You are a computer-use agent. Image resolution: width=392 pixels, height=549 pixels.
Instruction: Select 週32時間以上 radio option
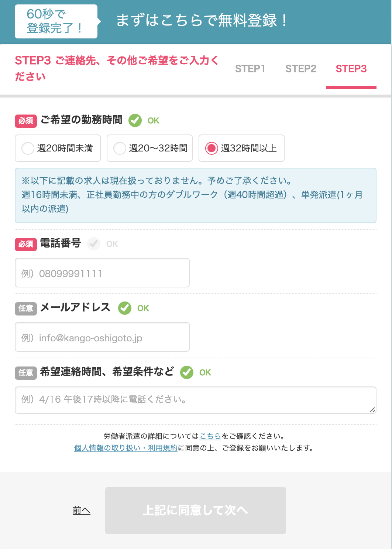[x=241, y=148]
